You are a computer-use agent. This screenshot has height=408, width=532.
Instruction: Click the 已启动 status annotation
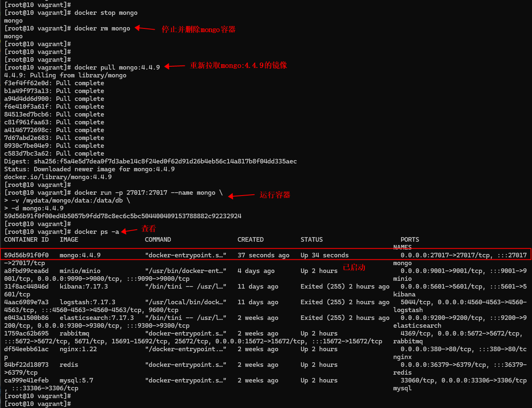(353, 267)
